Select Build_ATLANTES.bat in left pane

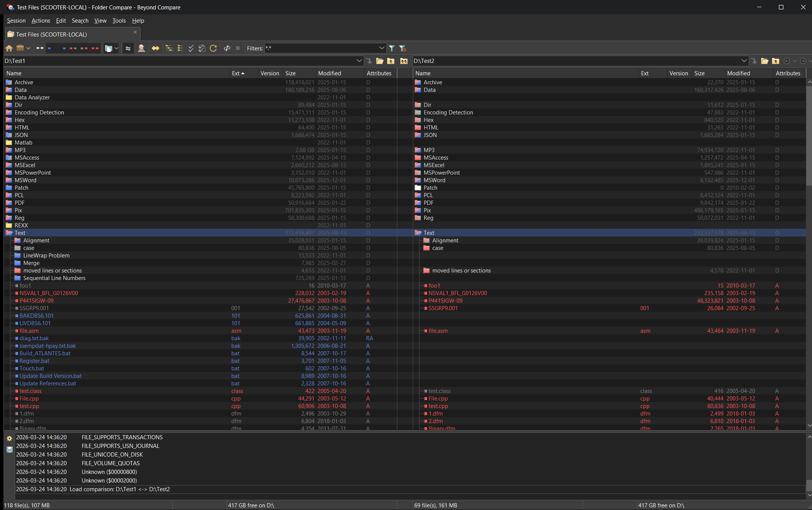click(45, 353)
